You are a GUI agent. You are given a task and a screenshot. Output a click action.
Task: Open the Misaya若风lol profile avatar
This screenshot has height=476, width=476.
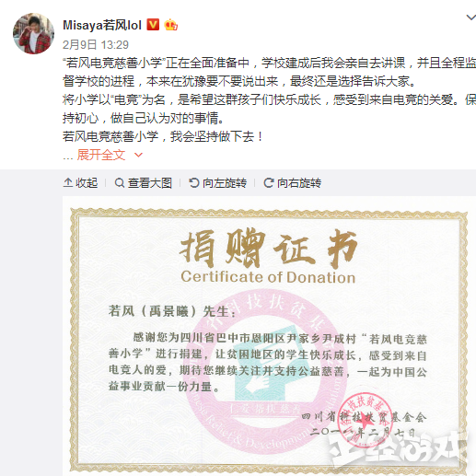[x=33, y=33]
